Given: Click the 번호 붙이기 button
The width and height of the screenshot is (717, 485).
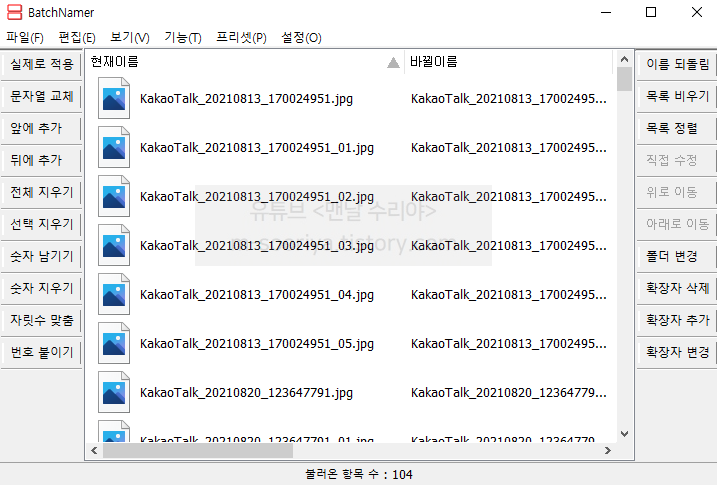Looking at the screenshot, I should point(41,352).
